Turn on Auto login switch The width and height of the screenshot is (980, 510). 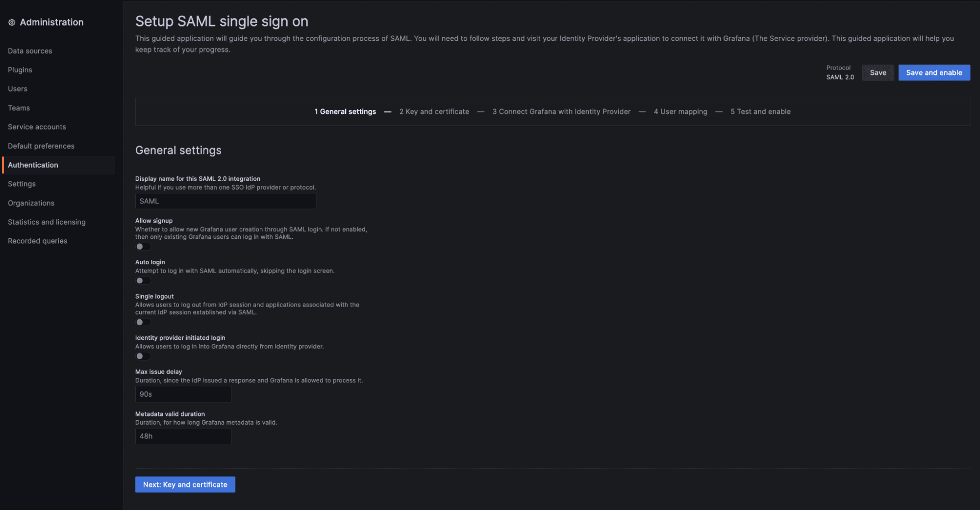click(x=143, y=280)
